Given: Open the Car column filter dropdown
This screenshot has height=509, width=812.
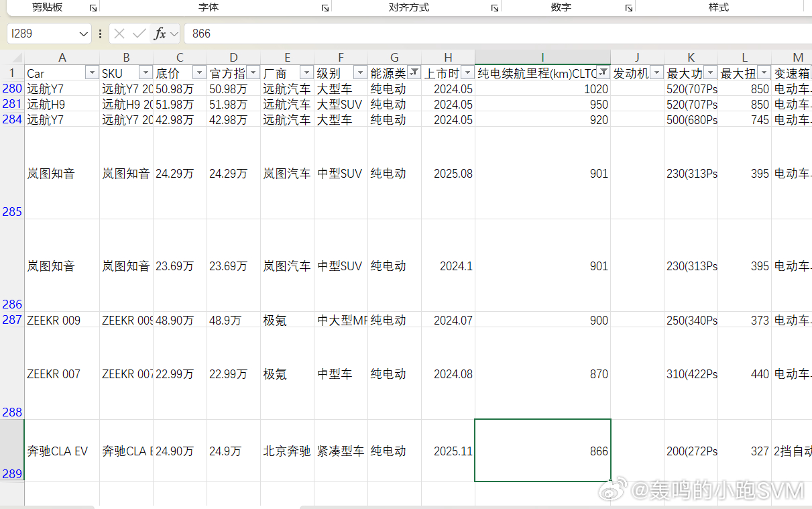Looking at the screenshot, I should (92, 72).
